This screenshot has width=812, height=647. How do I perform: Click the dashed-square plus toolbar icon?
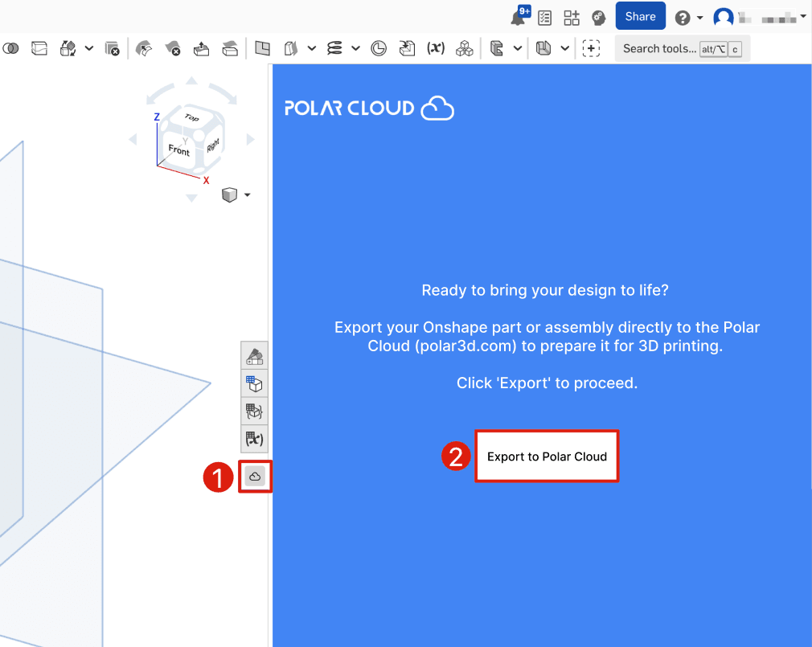click(591, 48)
